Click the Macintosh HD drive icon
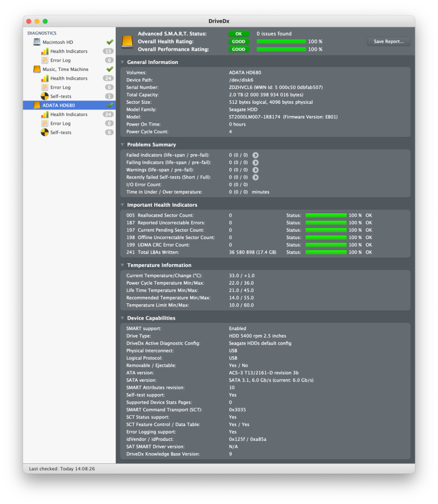Viewport: 438px width, 504px height. click(37, 42)
